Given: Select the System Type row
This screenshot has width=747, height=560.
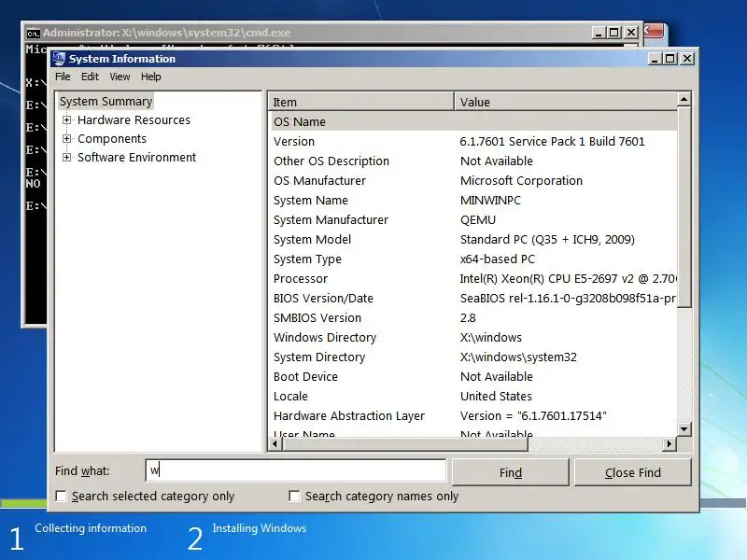Looking at the screenshot, I should (473, 259).
